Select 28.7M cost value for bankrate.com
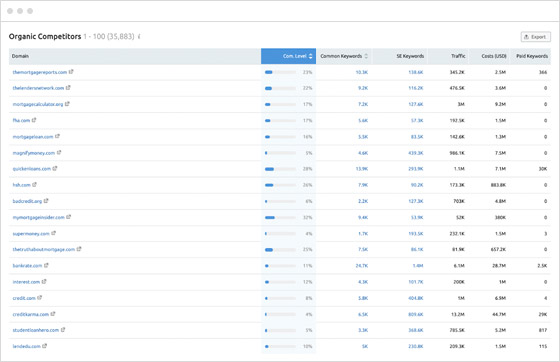Screen dimensions: 560x362 point(499,266)
